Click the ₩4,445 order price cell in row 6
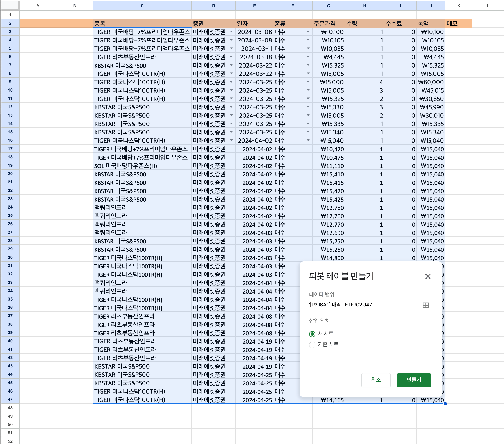 pos(329,57)
